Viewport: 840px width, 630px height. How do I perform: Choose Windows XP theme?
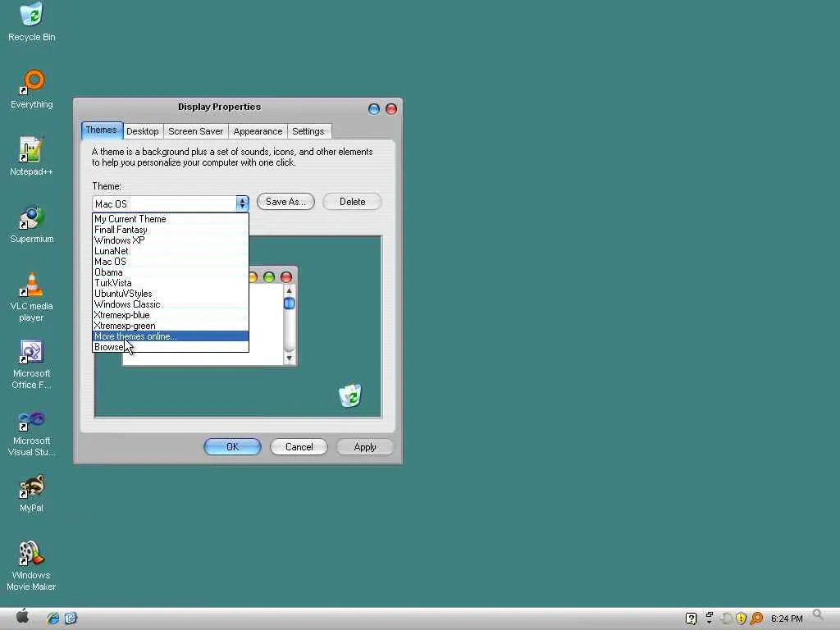[171, 240]
